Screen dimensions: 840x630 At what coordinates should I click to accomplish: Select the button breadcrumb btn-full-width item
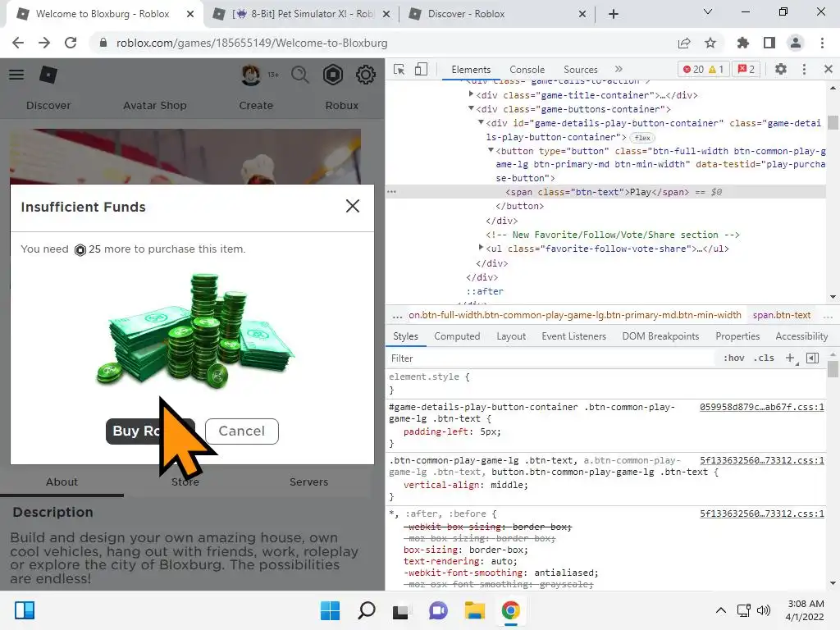click(x=575, y=316)
